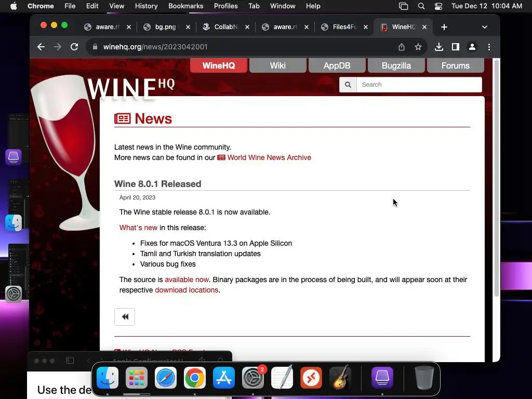Open the AppDB navigation tab
Viewport: 532px width, 399px height.
[x=337, y=65]
